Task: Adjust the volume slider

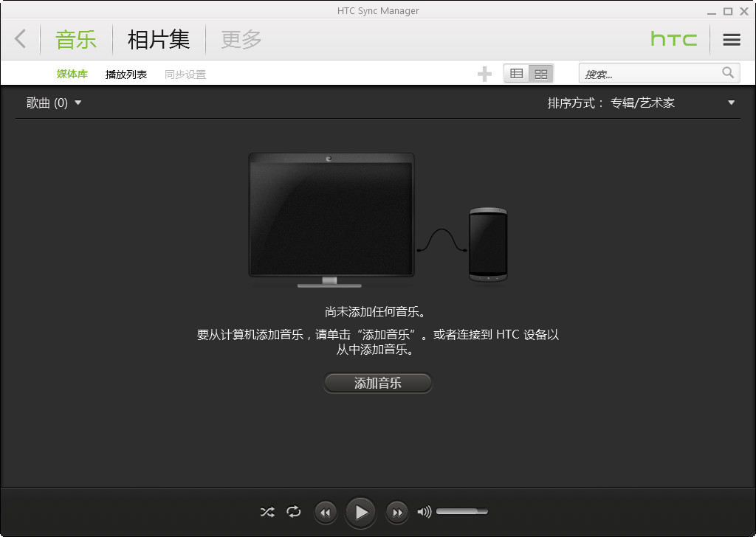Action: click(462, 511)
